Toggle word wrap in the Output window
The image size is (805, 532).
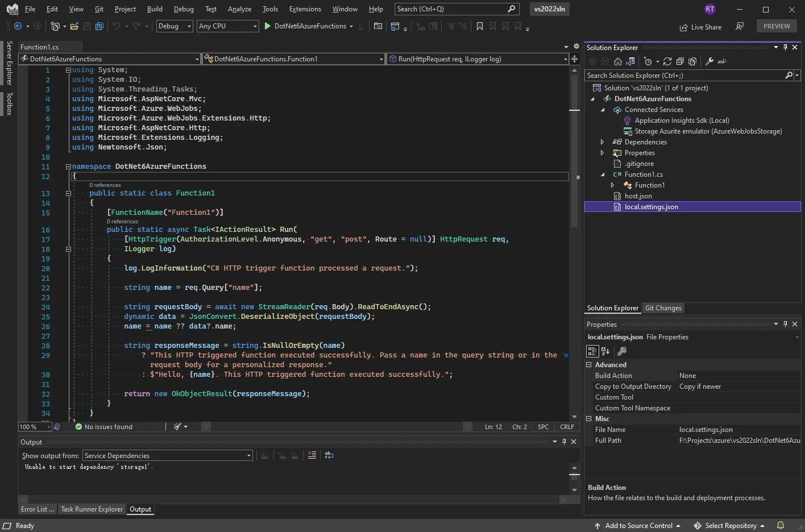click(x=329, y=455)
